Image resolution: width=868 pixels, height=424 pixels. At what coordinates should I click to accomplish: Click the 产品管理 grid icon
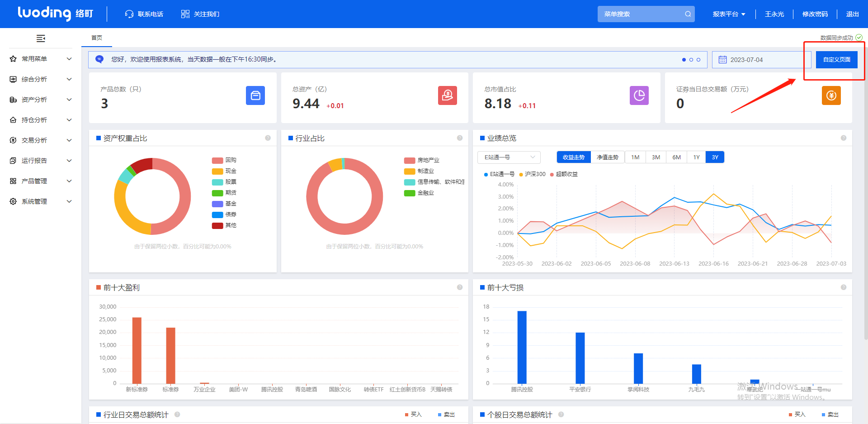click(x=13, y=181)
